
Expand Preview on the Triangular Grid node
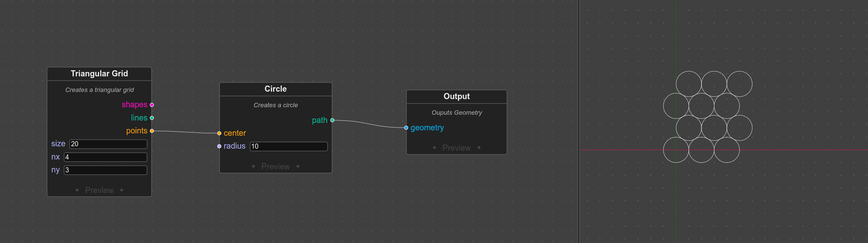point(99,190)
